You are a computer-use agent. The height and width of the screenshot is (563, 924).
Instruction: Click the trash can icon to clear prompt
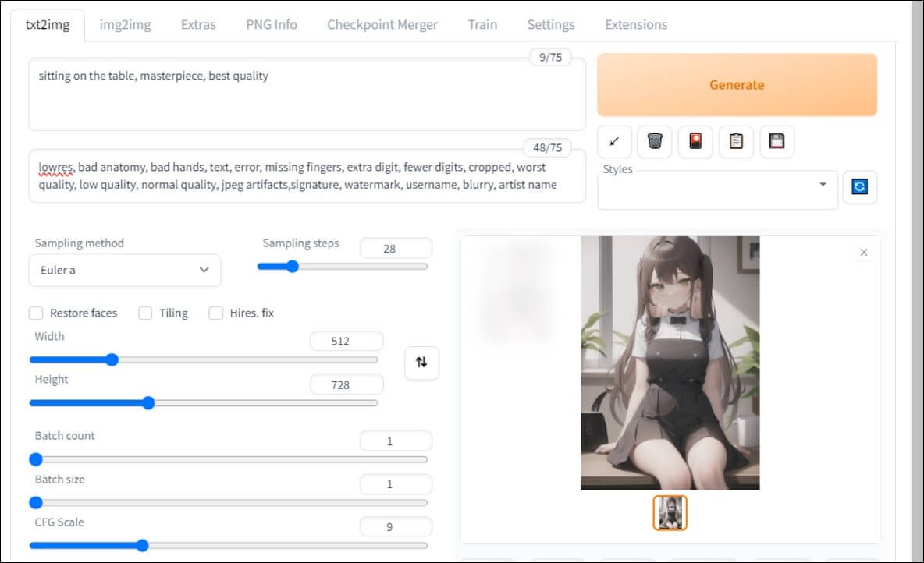[x=655, y=141]
